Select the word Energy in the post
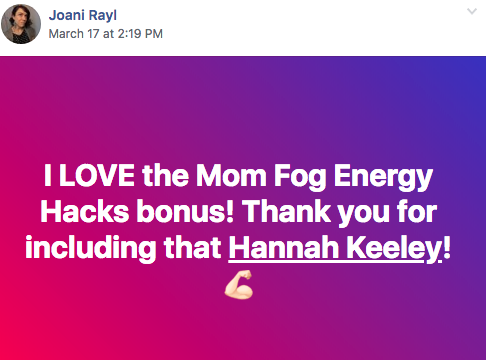 (383, 177)
